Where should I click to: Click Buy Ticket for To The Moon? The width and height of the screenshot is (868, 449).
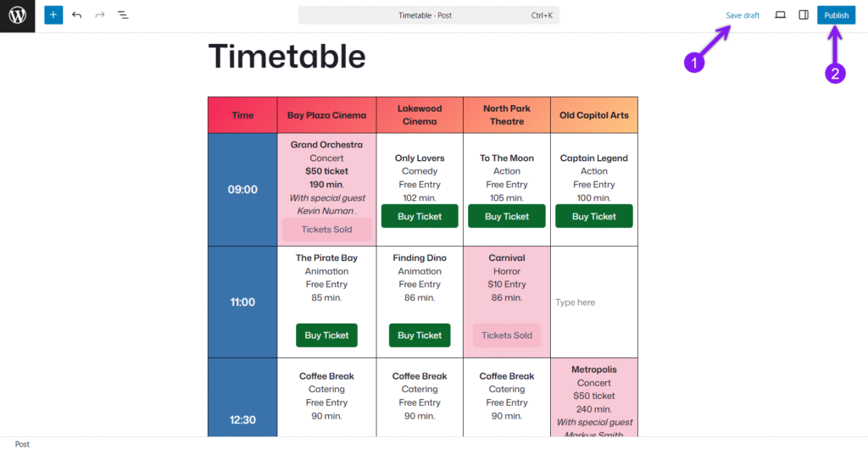pyautogui.click(x=507, y=216)
